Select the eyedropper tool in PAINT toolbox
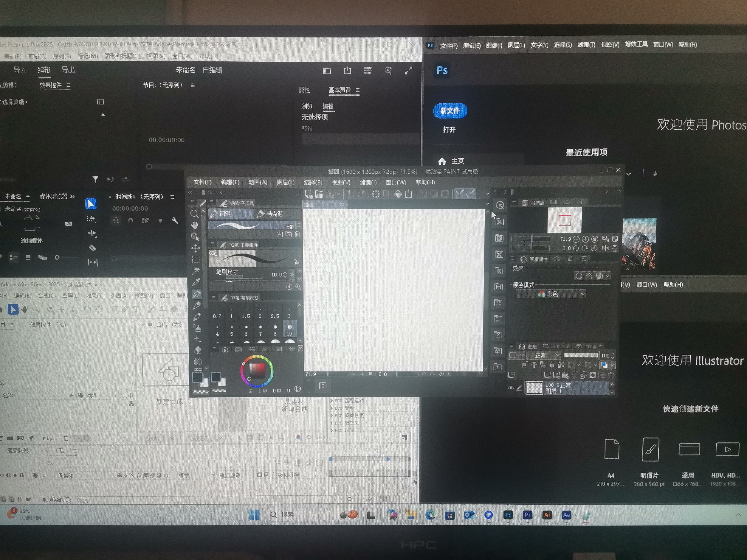The height and width of the screenshot is (560, 747). click(x=196, y=281)
